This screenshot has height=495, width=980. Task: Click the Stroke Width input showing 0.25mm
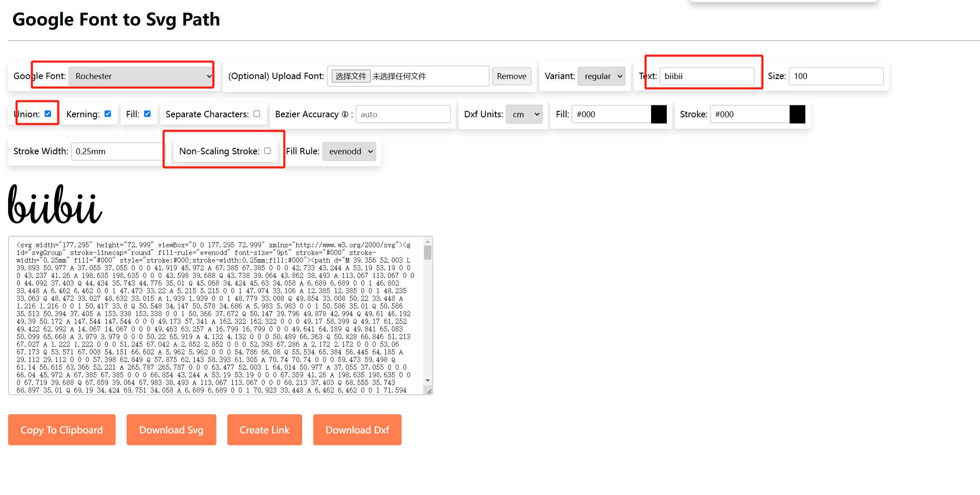118,151
